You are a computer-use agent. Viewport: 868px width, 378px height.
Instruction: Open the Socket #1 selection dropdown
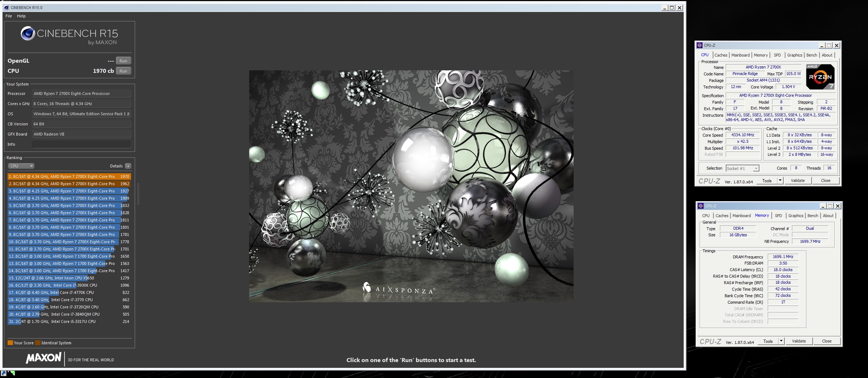point(742,169)
